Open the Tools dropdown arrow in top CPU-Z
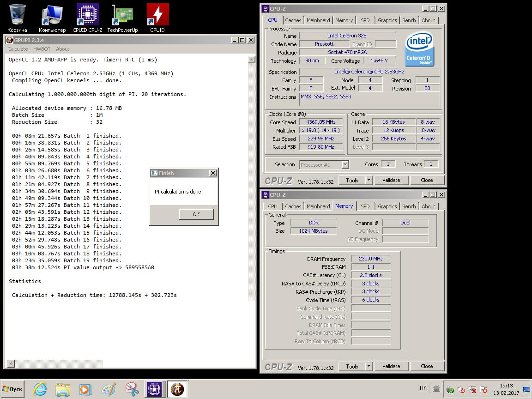This screenshot has height=399, width=532. click(369, 180)
